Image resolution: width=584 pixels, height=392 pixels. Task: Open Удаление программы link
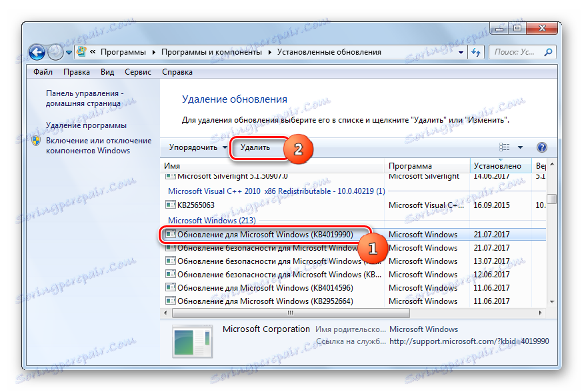click(x=86, y=125)
